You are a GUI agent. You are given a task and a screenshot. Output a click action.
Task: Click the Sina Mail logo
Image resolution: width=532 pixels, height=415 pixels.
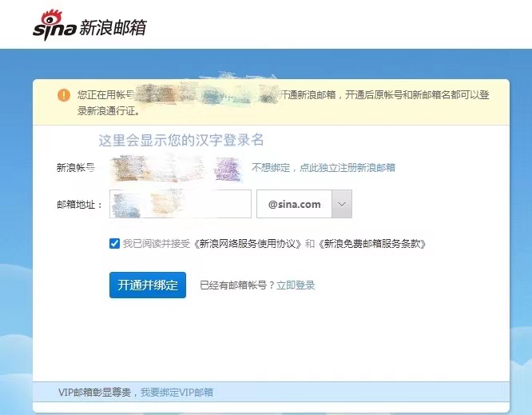(x=89, y=25)
